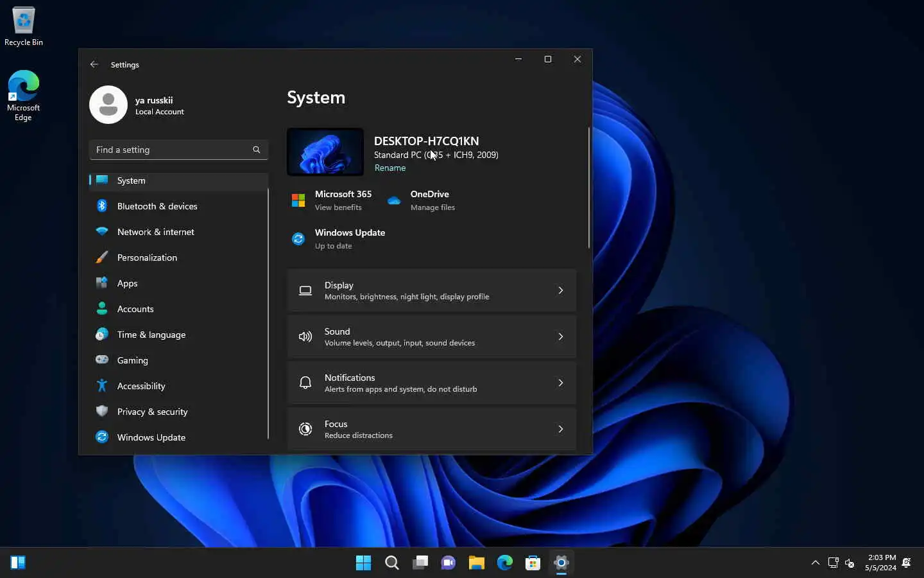Click the volume muted tray icon

[850, 563]
